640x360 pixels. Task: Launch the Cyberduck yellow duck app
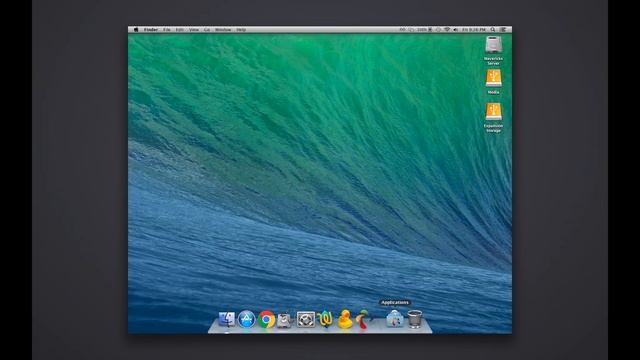pyautogui.click(x=345, y=319)
